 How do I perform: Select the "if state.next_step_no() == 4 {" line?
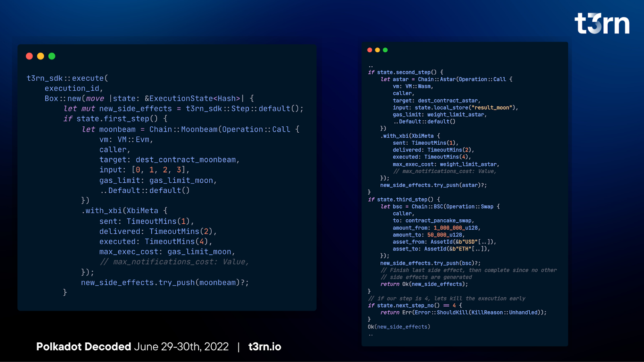point(415,306)
